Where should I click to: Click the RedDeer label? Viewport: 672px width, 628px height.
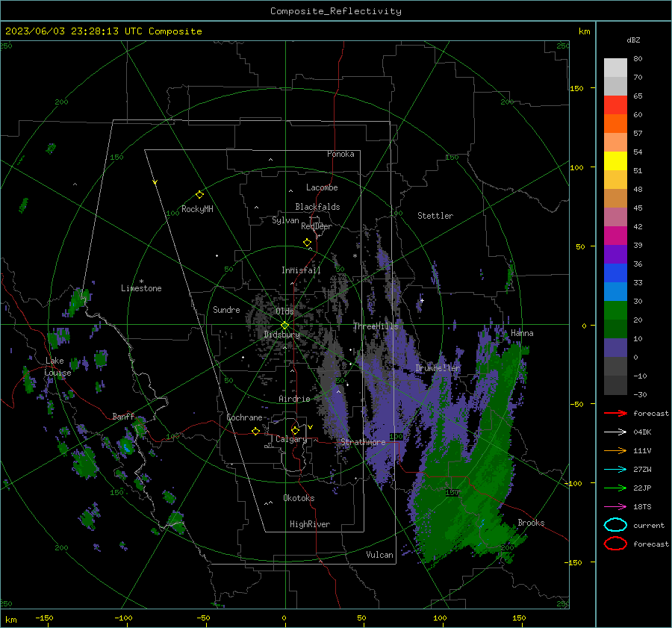[317, 226]
